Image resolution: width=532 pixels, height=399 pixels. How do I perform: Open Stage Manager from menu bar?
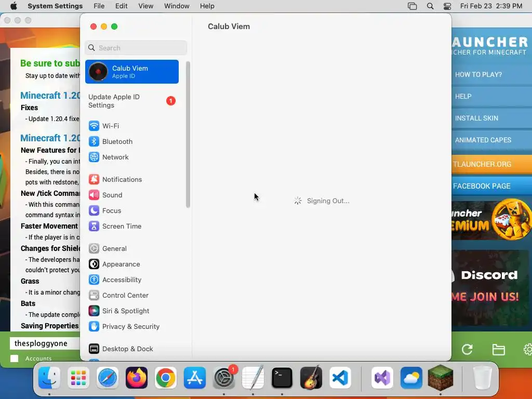412,6
